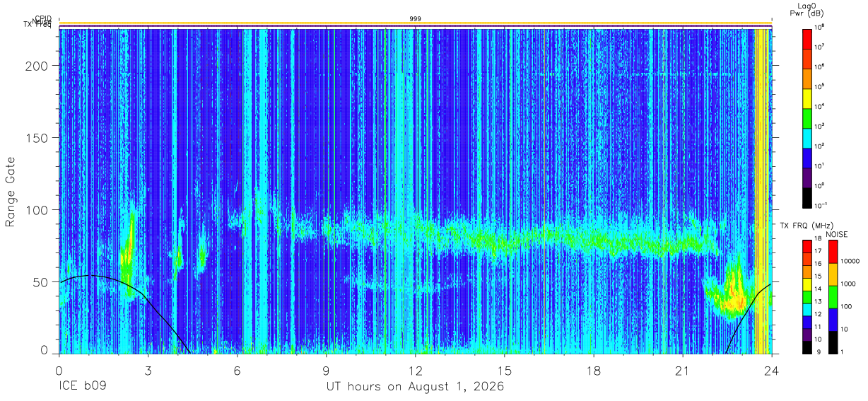Click 'UT hours on August 1, 2026' axis title
868x401 pixels.
pyautogui.click(x=415, y=387)
